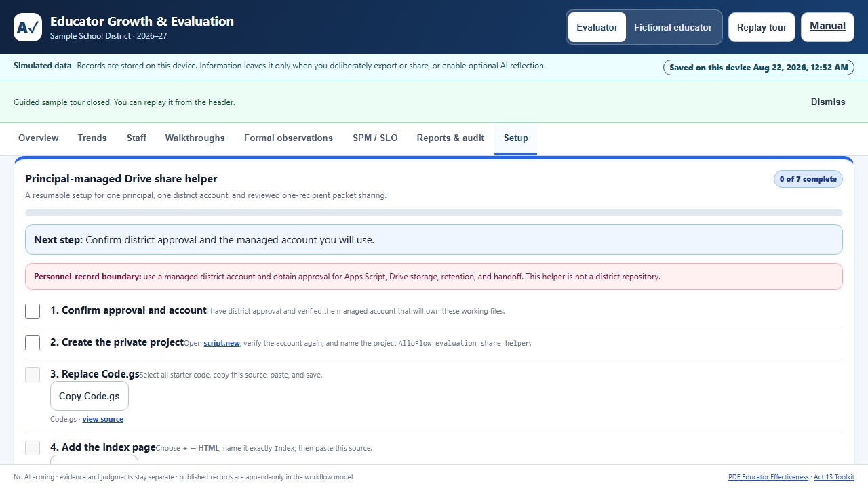
Task: Switch to Evaluator role
Action: [597, 27]
